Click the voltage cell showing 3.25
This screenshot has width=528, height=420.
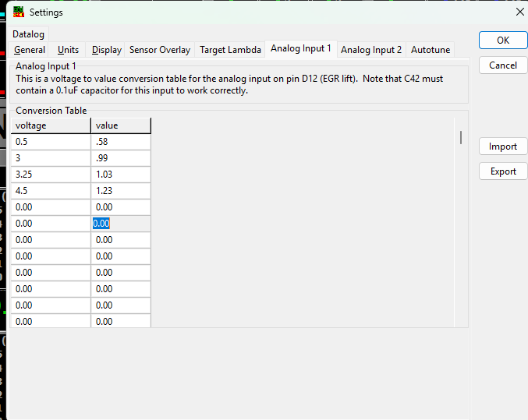click(x=51, y=175)
